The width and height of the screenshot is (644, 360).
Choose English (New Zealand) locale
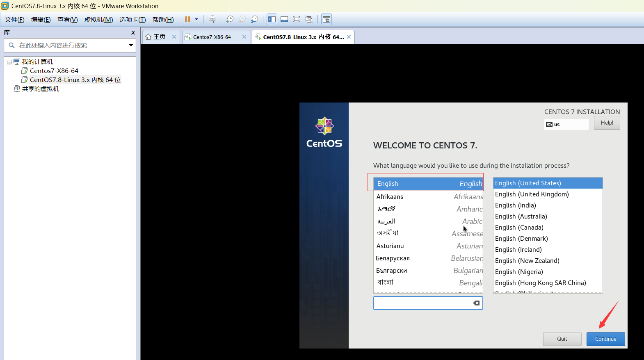[548, 261]
